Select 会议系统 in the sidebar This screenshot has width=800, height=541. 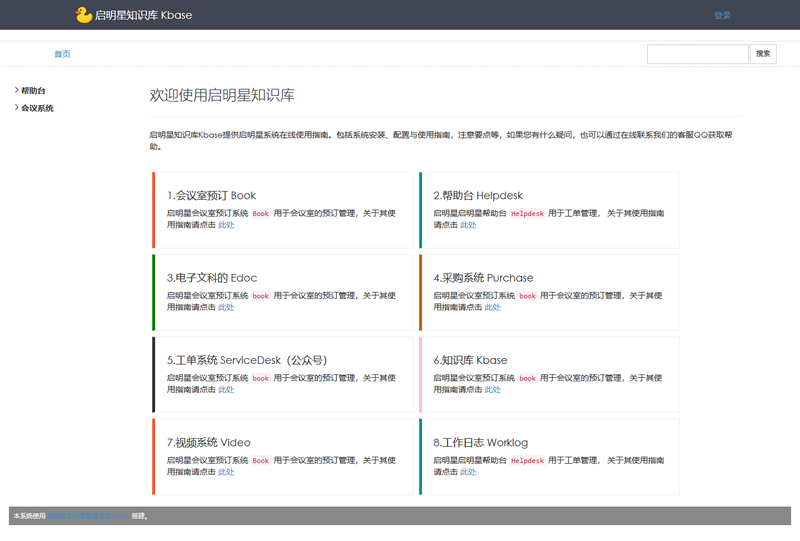pyautogui.click(x=37, y=108)
